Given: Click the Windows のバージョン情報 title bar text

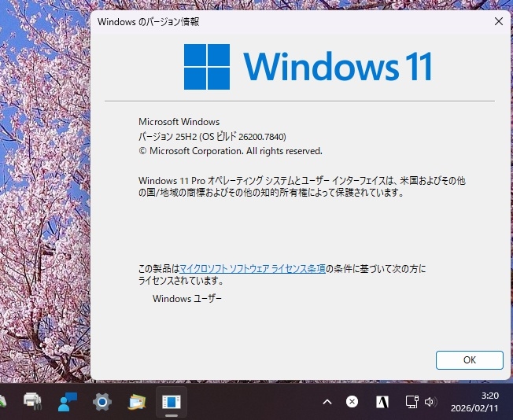Looking at the screenshot, I should [x=148, y=21].
